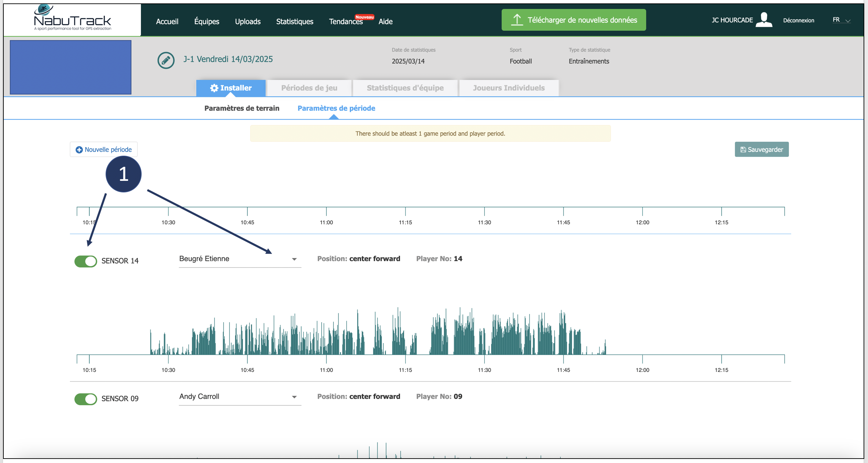The width and height of the screenshot is (868, 463).
Task: Click the game period warning message
Action: pyautogui.click(x=430, y=134)
